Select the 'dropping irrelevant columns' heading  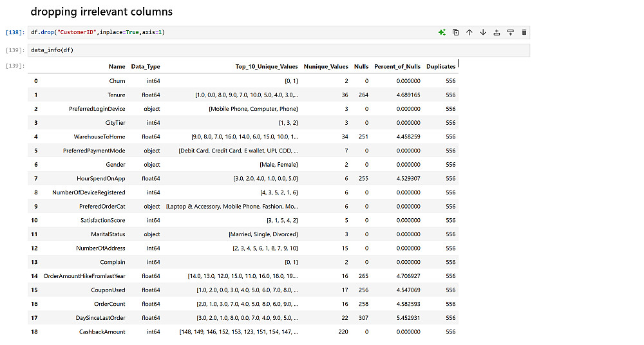coord(101,12)
